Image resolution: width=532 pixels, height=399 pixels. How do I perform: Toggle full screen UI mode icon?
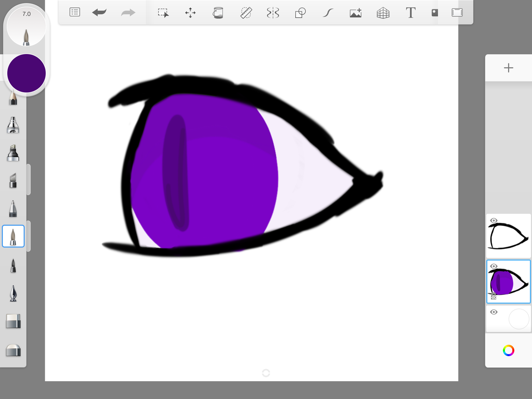[457, 12]
